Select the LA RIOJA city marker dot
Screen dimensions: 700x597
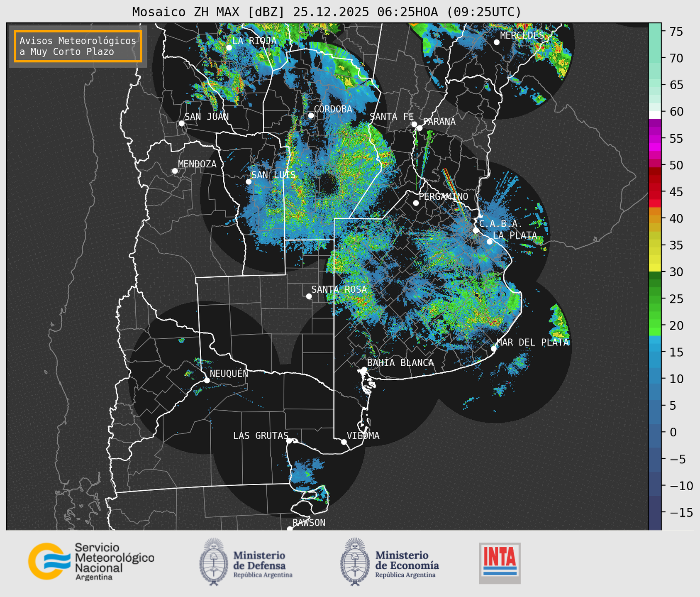pos(229,47)
